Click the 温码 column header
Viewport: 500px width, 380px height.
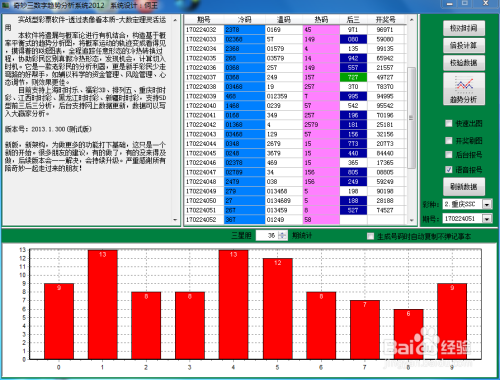click(284, 19)
